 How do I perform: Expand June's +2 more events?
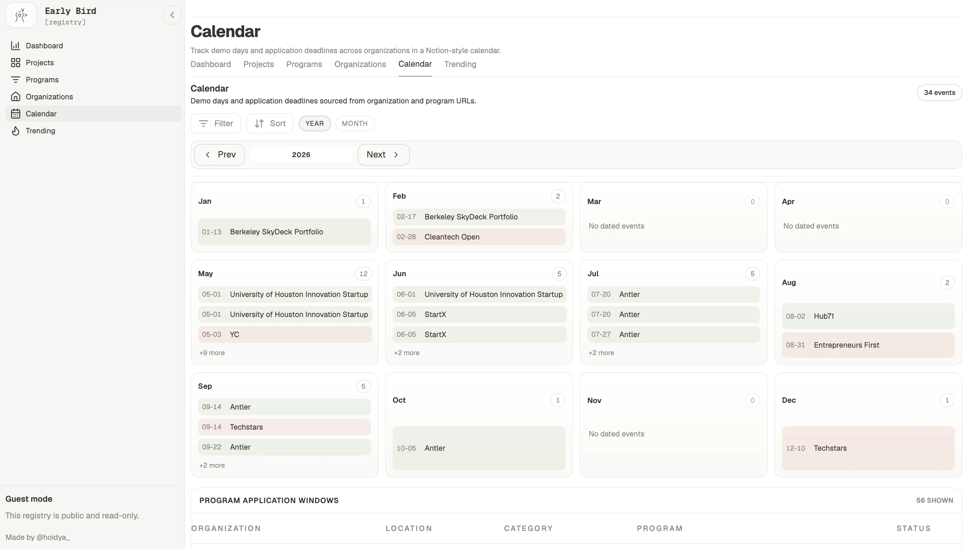[x=407, y=353]
